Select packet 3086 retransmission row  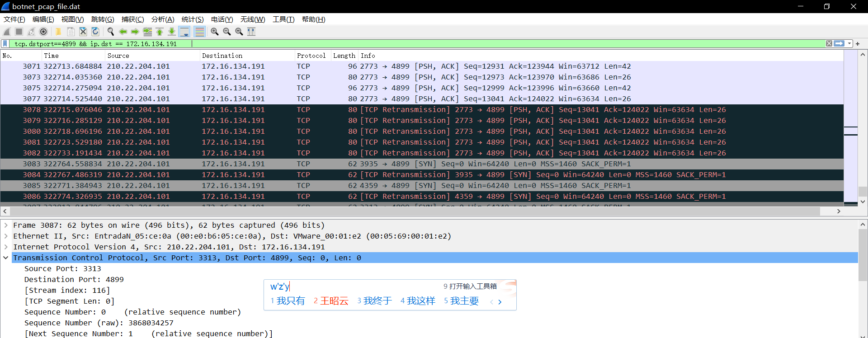(x=422, y=197)
